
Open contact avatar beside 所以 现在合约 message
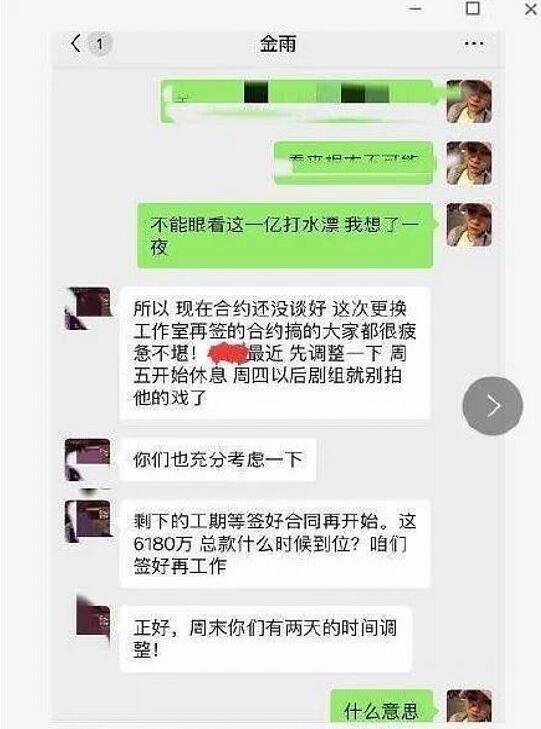[88, 309]
